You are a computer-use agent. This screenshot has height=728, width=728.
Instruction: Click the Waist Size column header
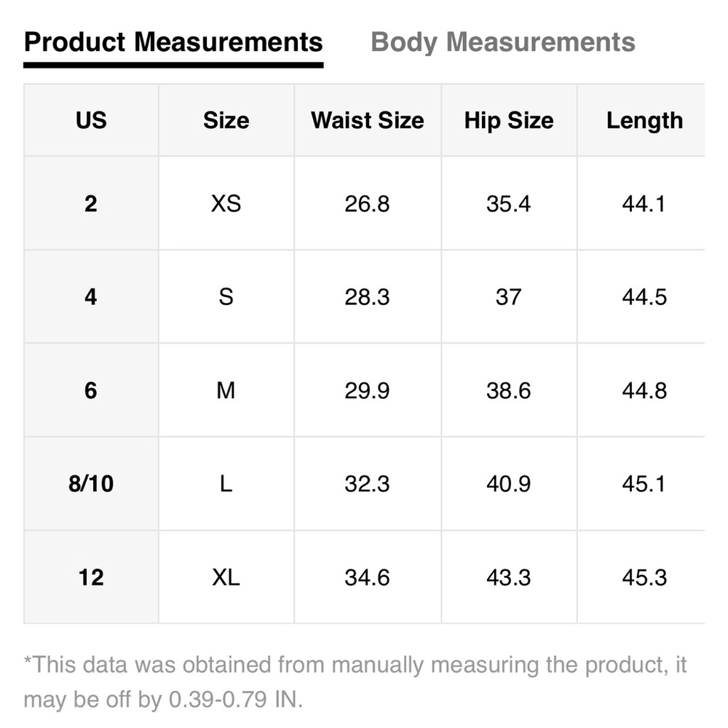[367, 120]
